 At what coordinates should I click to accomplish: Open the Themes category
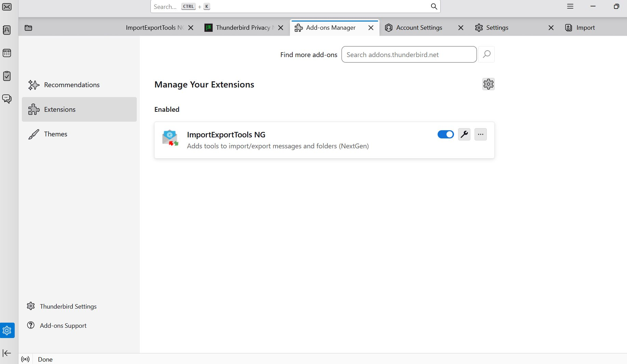pos(79,134)
